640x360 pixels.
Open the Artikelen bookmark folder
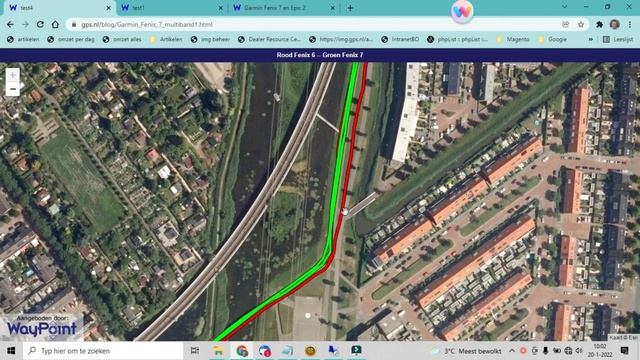(166, 40)
